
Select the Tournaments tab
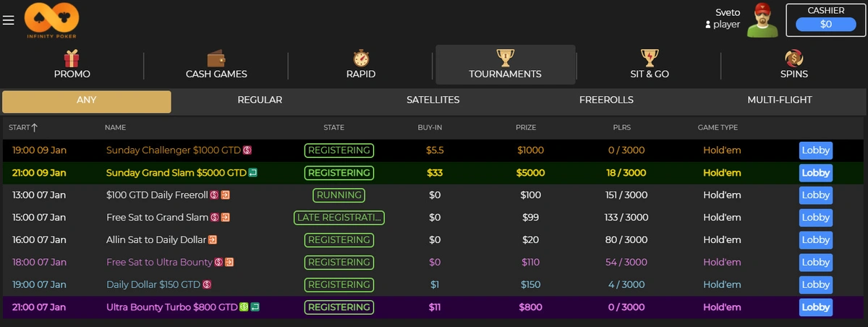coord(505,64)
